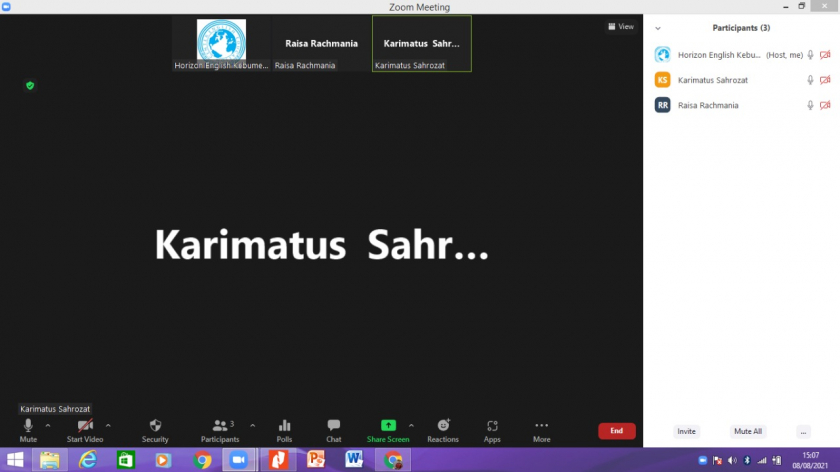Open Windows Store from taskbar
Image resolution: width=840 pixels, height=472 pixels.
(x=126, y=460)
